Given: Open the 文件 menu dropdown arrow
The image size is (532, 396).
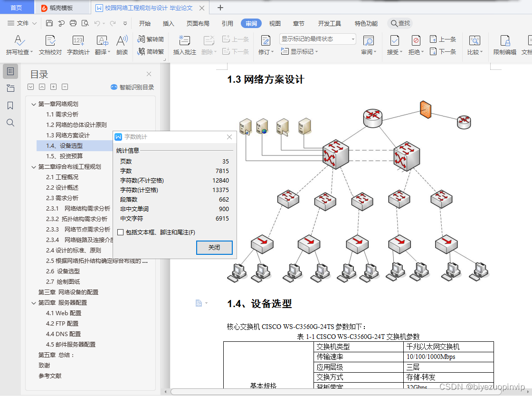Looking at the screenshot, I should tap(34, 23).
